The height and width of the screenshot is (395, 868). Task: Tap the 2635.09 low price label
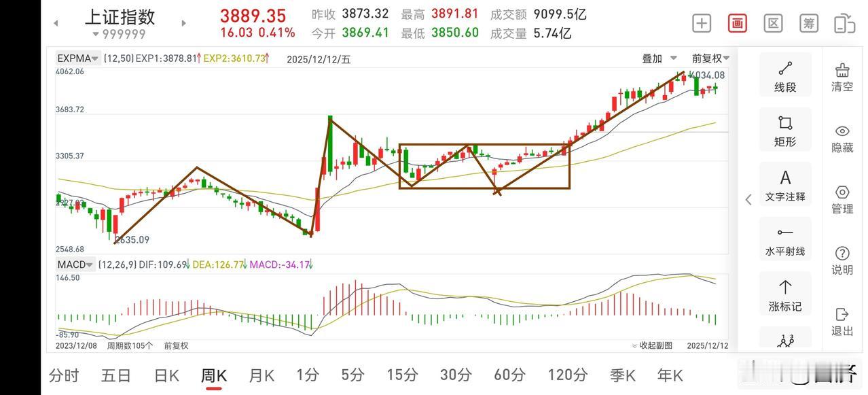[132, 240]
